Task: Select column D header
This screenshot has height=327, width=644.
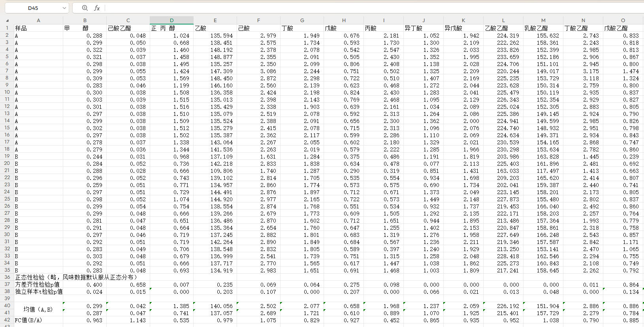Action: 171,20
